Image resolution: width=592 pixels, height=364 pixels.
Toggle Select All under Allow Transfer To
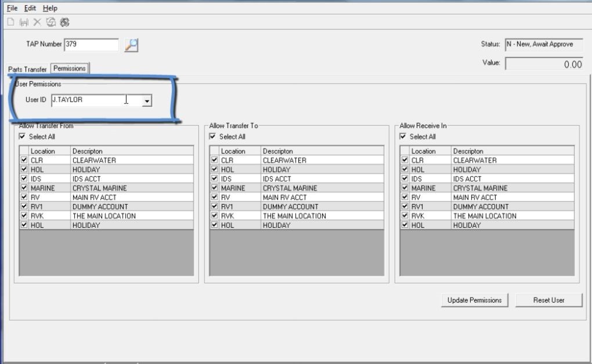[x=212, y=136]
